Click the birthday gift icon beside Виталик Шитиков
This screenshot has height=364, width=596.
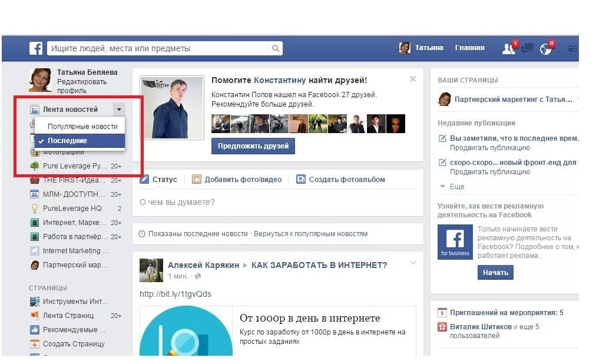(442, 327)
